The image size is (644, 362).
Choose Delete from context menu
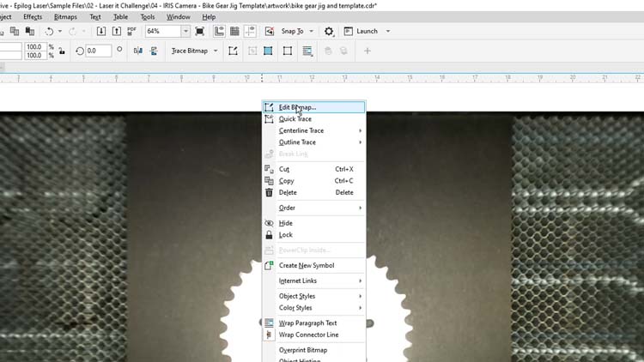313,192
